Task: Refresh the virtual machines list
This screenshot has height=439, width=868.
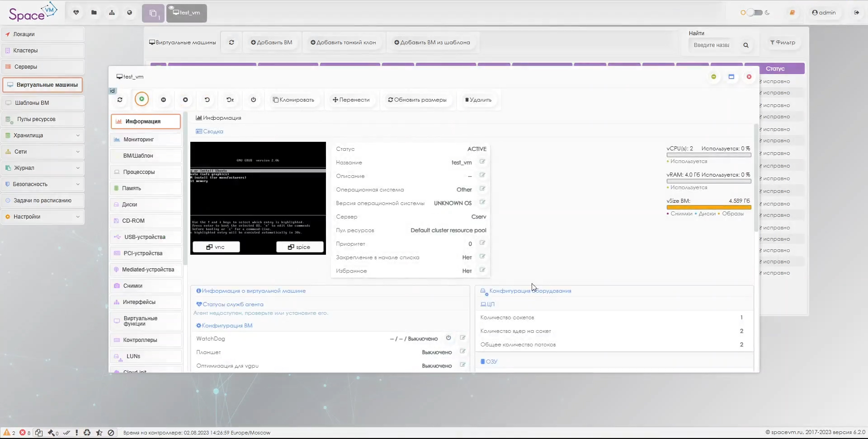Action: 231,42
